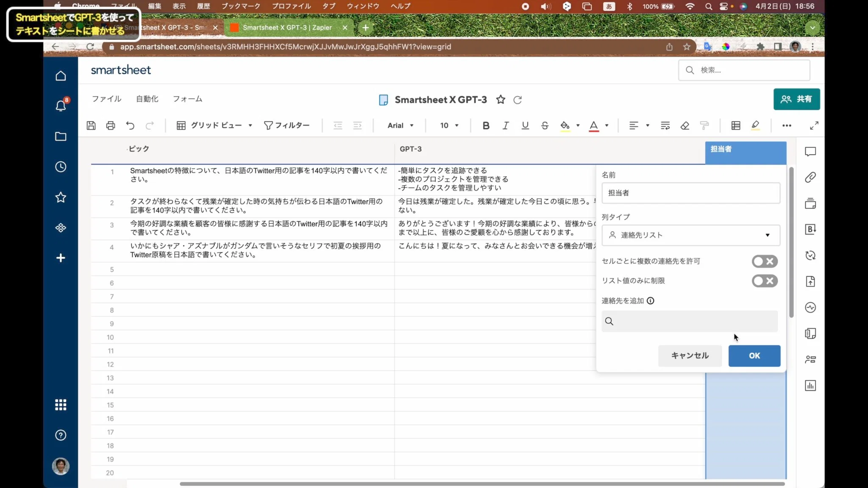Open the Home icon in left sidebar
This screenshot has width=868, height=488.
click(x=61, y=76)
